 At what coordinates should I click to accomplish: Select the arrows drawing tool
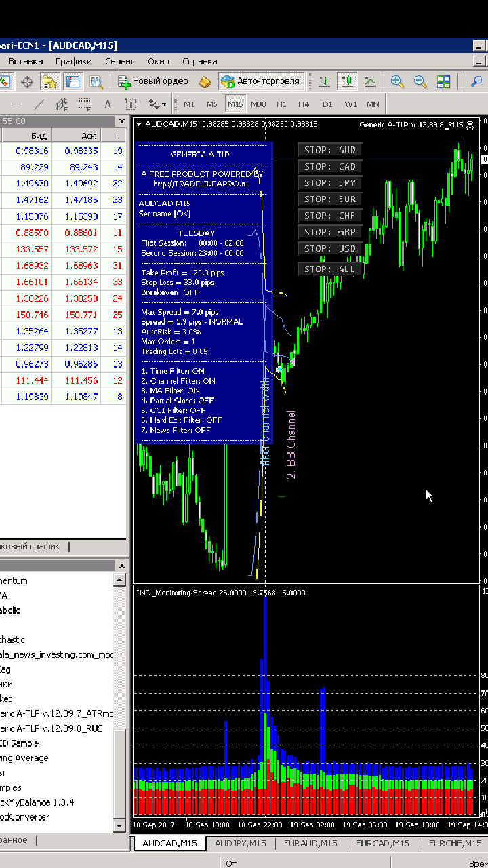click(x=153, y=104)
